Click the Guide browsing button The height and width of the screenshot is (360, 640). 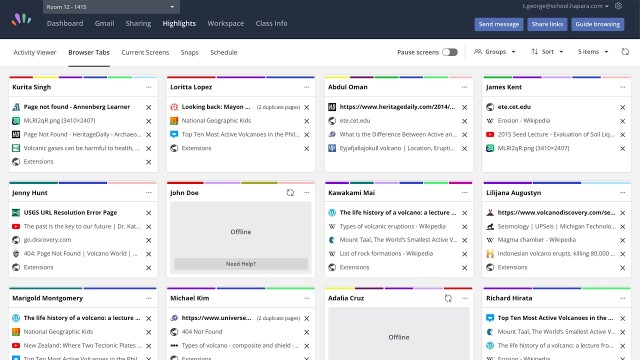[x=598, y=24]
